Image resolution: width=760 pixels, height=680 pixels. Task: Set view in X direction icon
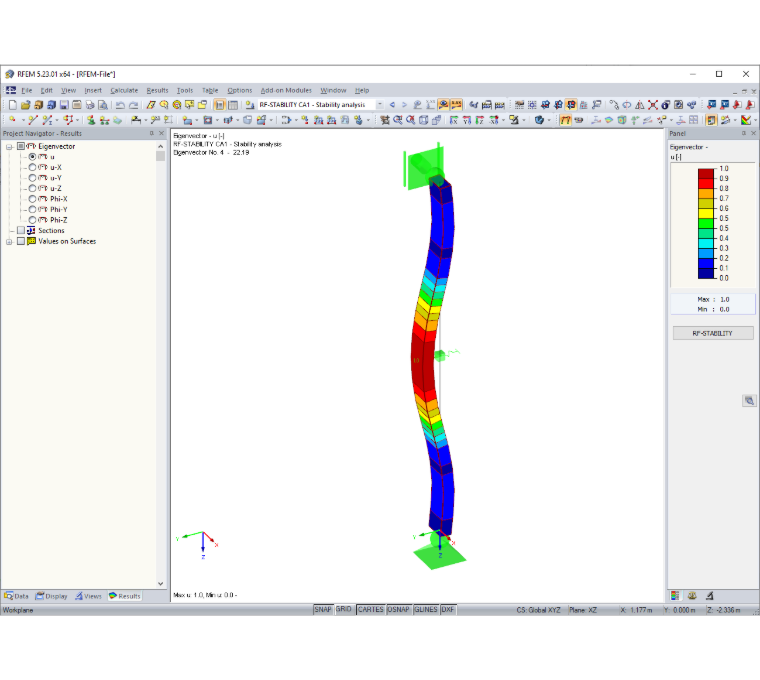454,120
